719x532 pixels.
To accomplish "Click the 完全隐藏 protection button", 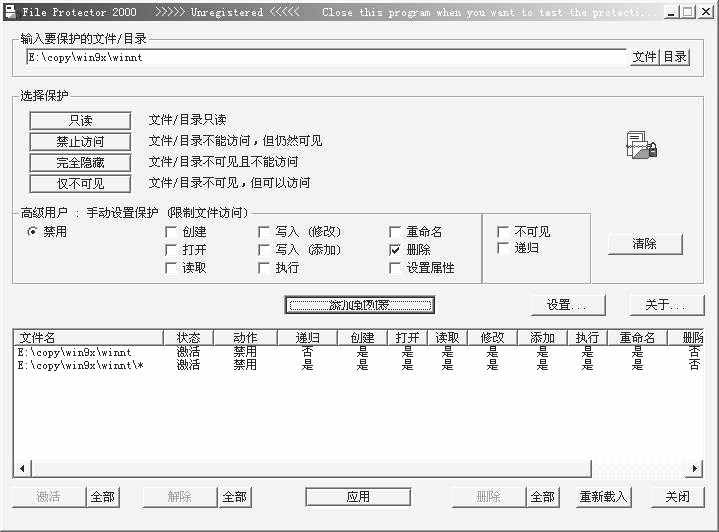I will pos(80,163).
